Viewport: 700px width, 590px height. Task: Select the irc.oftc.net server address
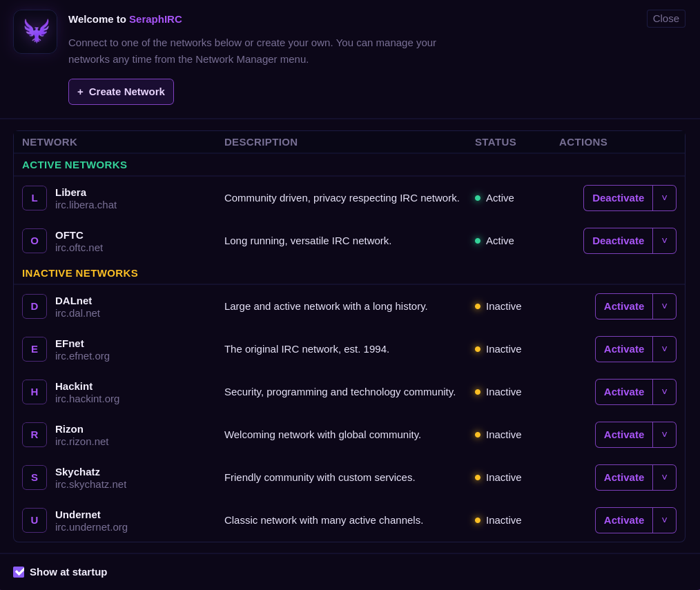[x=79, y=248]
